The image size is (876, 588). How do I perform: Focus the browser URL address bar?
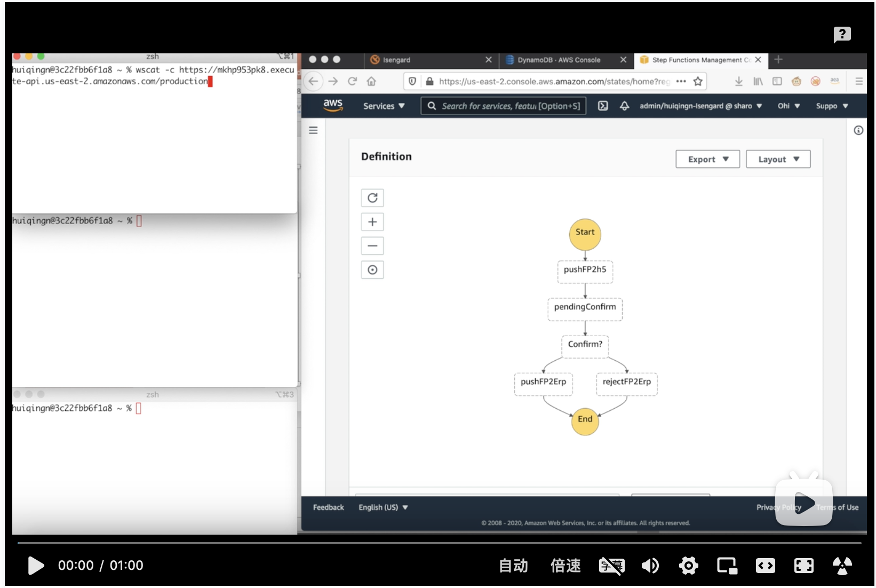(554, 81)
